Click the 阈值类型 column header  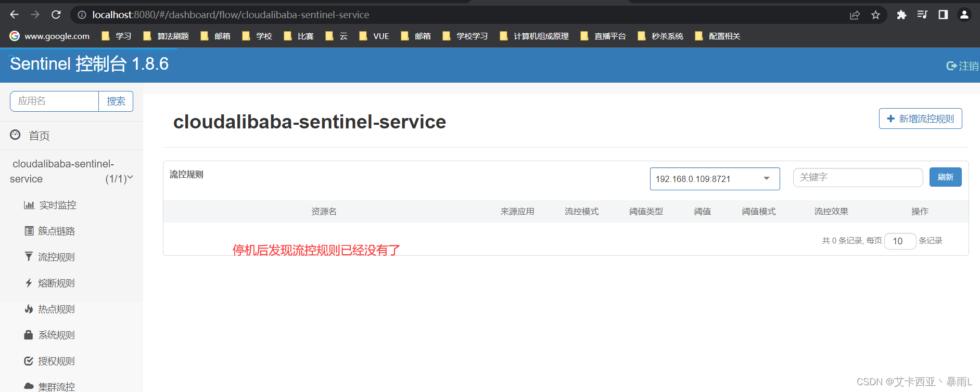pyautogui.click(x=646, y=212)
